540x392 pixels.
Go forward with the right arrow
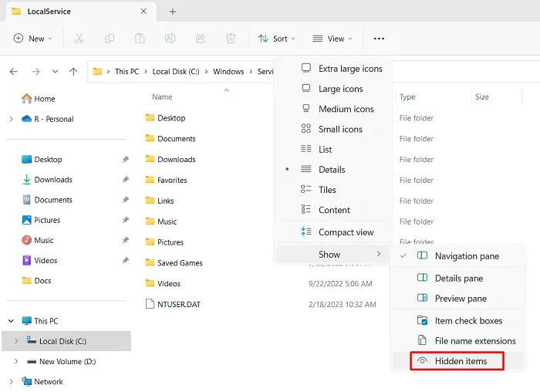(35, 72)
